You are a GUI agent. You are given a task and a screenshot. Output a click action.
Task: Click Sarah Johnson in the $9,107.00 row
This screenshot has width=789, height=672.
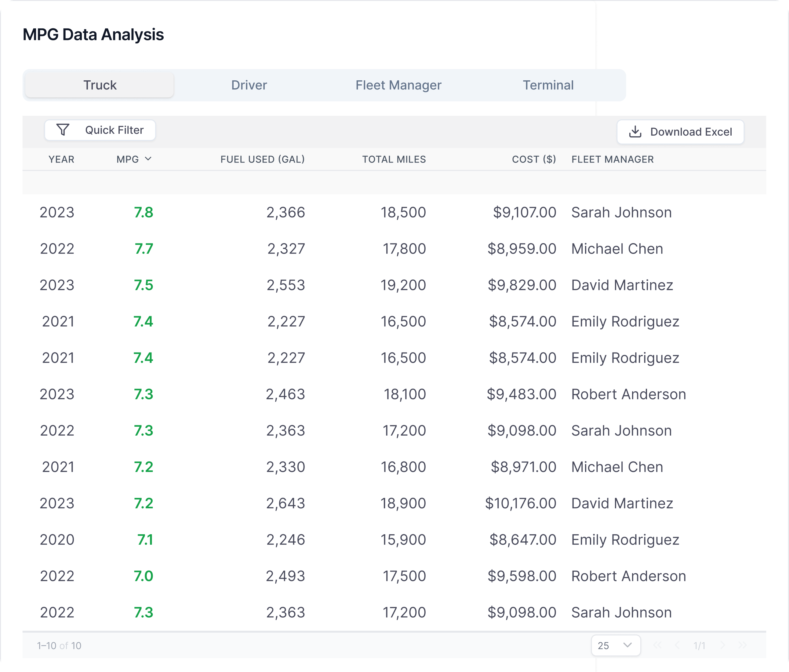pos(621,213)
